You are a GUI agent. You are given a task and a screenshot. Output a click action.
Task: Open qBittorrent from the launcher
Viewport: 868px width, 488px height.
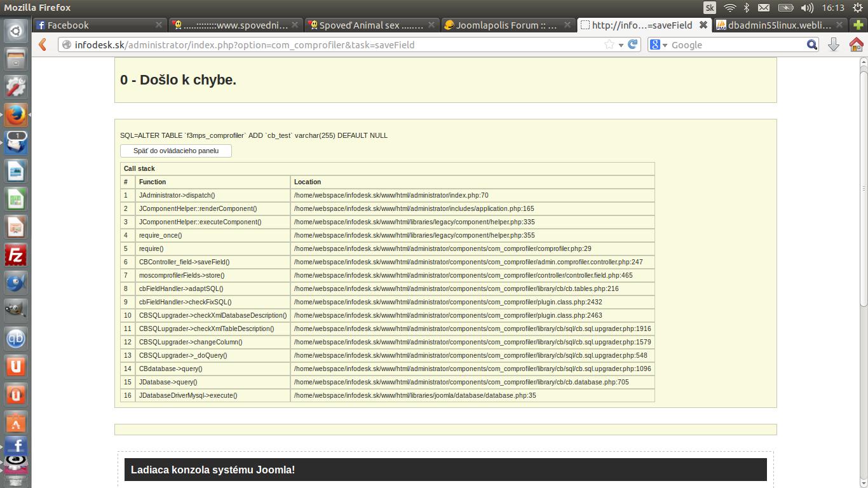point(16,339)
